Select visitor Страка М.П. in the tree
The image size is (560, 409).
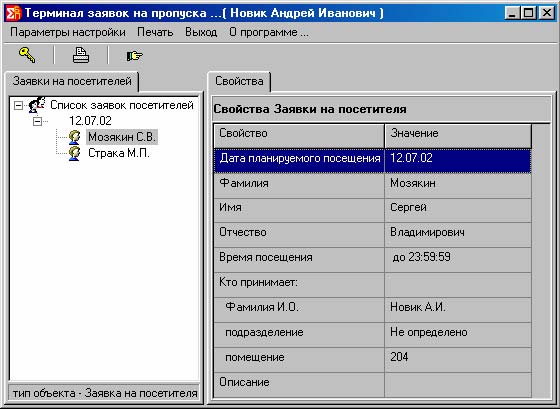tap(119, 153)
